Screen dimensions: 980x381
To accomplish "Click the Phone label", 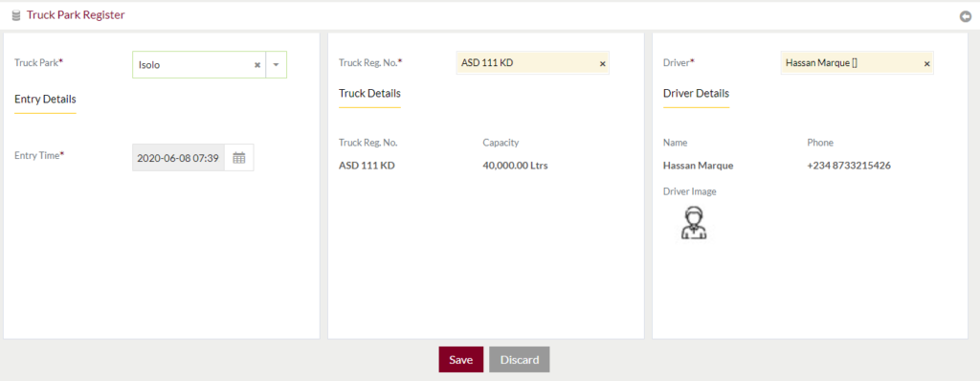I will [x=820, y=143].
